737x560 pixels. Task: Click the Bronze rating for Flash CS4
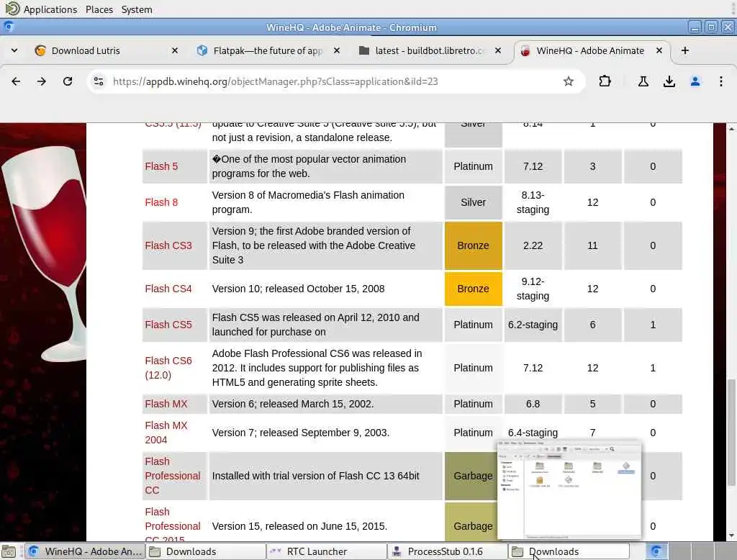point(473,289)
